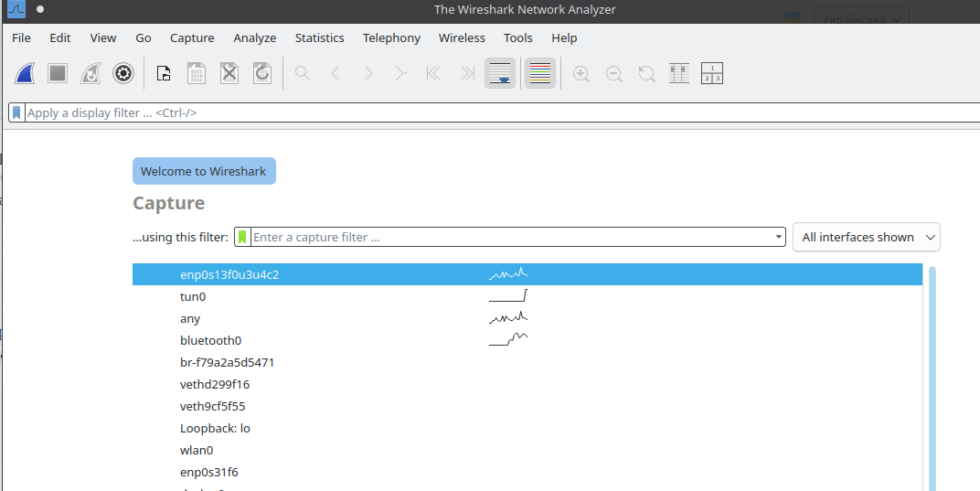Open the Analyze menu
The width and height of the screenshot is (980, 491).
pyautogui.click(x=255, y=38)
